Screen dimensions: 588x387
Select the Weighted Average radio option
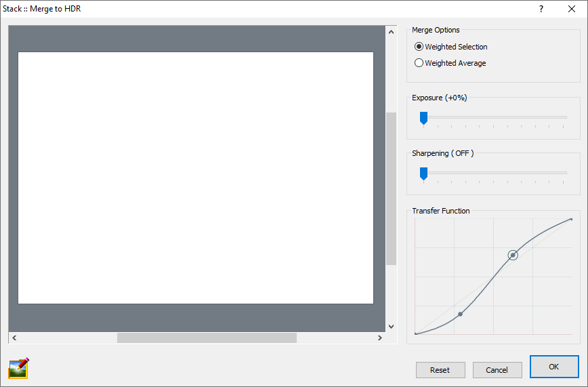[419, 63]
